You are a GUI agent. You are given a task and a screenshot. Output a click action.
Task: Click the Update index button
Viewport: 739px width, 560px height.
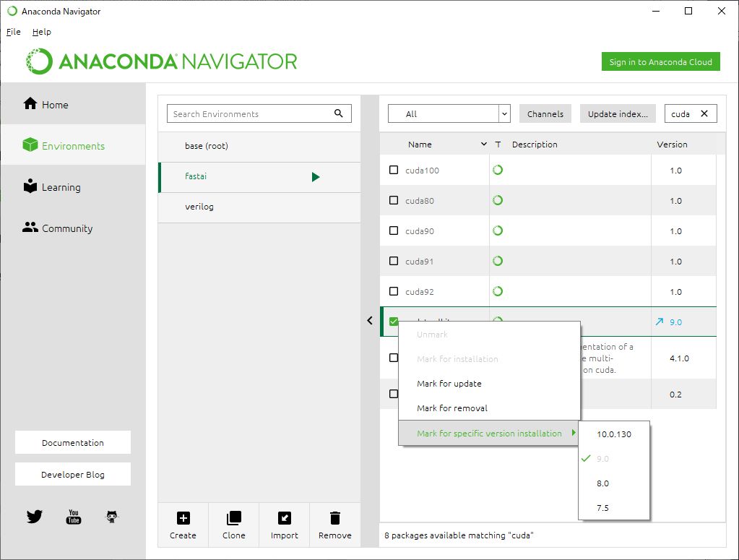(618, 113)
